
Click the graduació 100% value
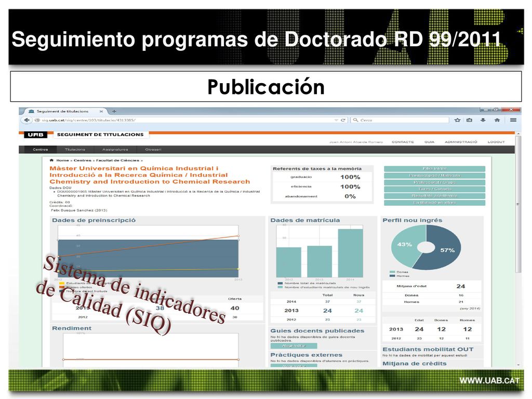(350, 177)
